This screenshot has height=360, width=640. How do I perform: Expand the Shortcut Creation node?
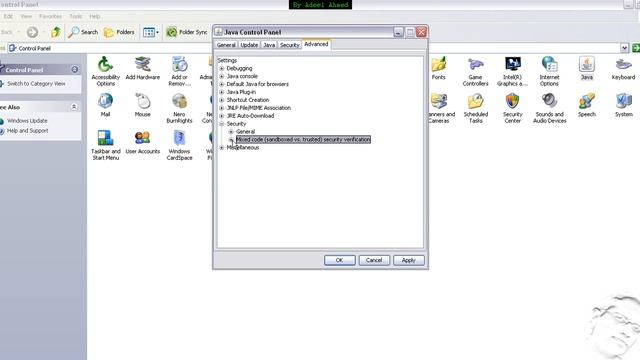(222, 100)
